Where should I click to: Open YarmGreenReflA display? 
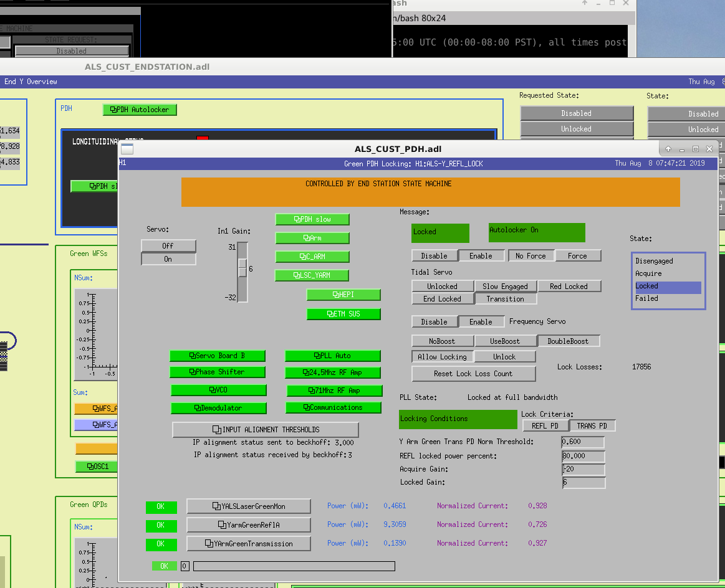tap(249, 524)
